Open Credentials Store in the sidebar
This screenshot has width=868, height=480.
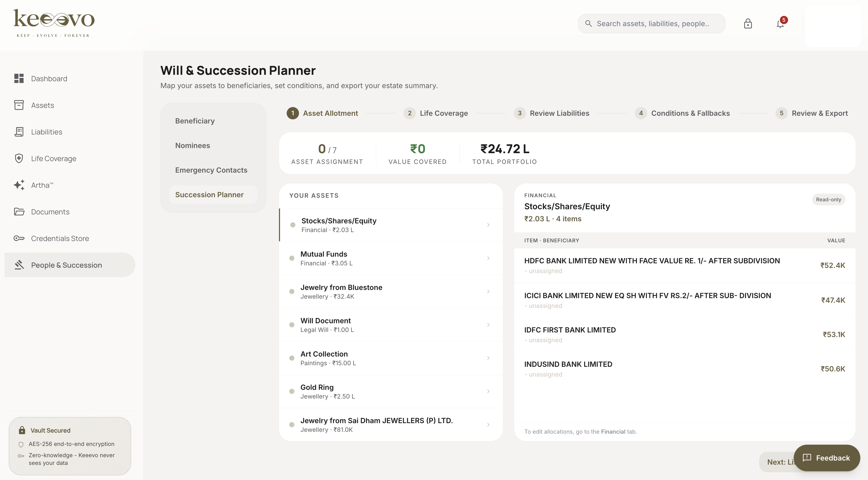[x=70, y=238]
